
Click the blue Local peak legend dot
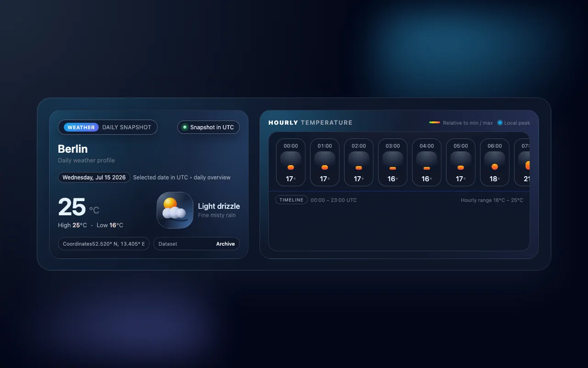(500, 123)
